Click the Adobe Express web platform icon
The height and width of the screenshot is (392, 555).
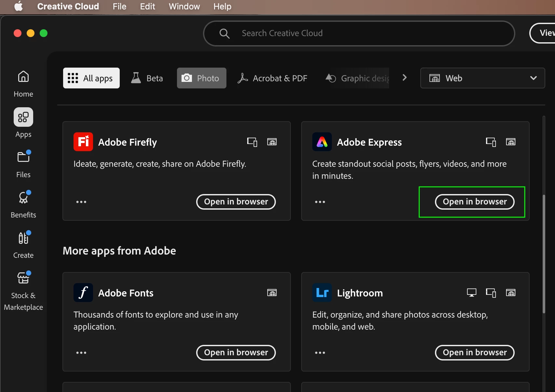pos(511,142)
